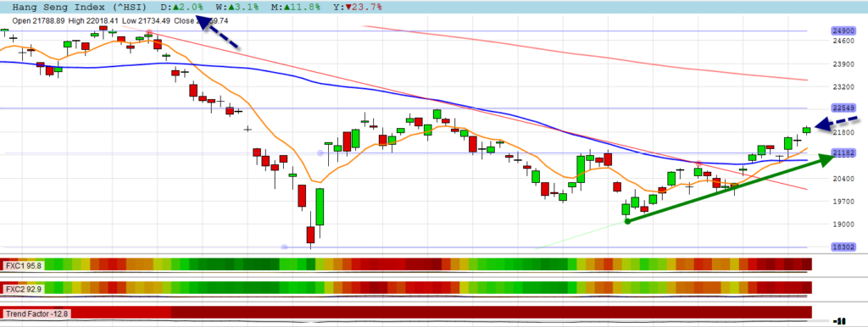Click the 18302 horizontal level price tag
Image resolution: width=868 pixels, height=327 pixels.
click(843, 247)
